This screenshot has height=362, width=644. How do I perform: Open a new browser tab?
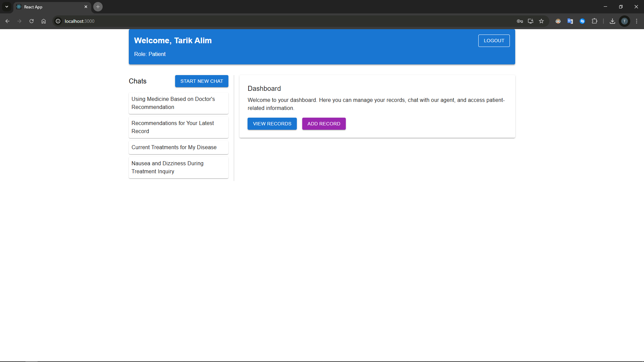(98, 7)
